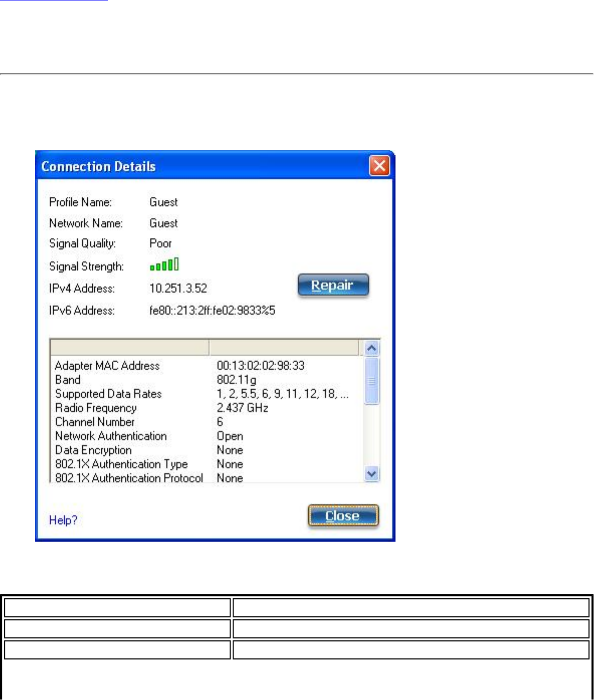The image size is (594, 700).
Task: Click the Close button
Action: (x=343, y=516)
